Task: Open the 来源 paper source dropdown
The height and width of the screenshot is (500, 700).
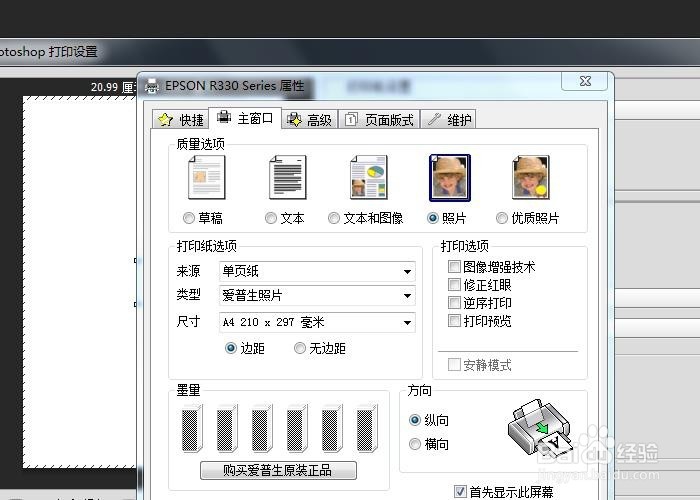Action: [x=317, y=271]
